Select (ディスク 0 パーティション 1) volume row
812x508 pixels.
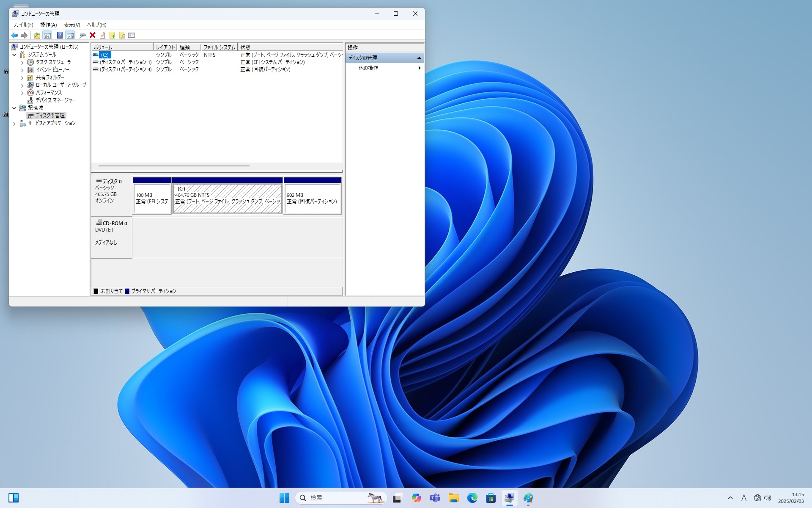click(217, 62)
